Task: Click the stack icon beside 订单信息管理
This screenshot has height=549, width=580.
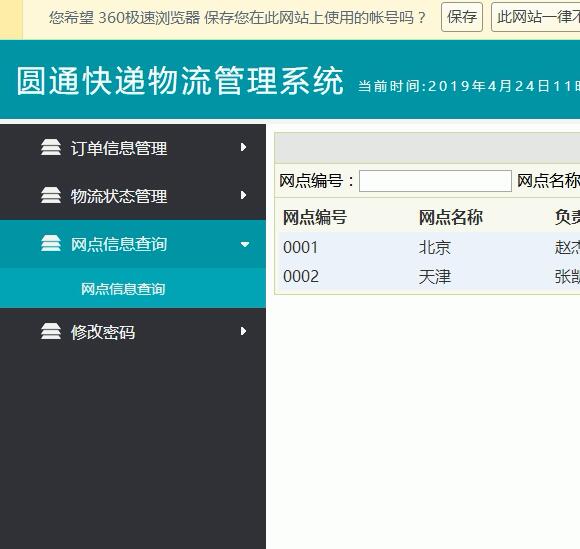Action: tap(51, 147)
